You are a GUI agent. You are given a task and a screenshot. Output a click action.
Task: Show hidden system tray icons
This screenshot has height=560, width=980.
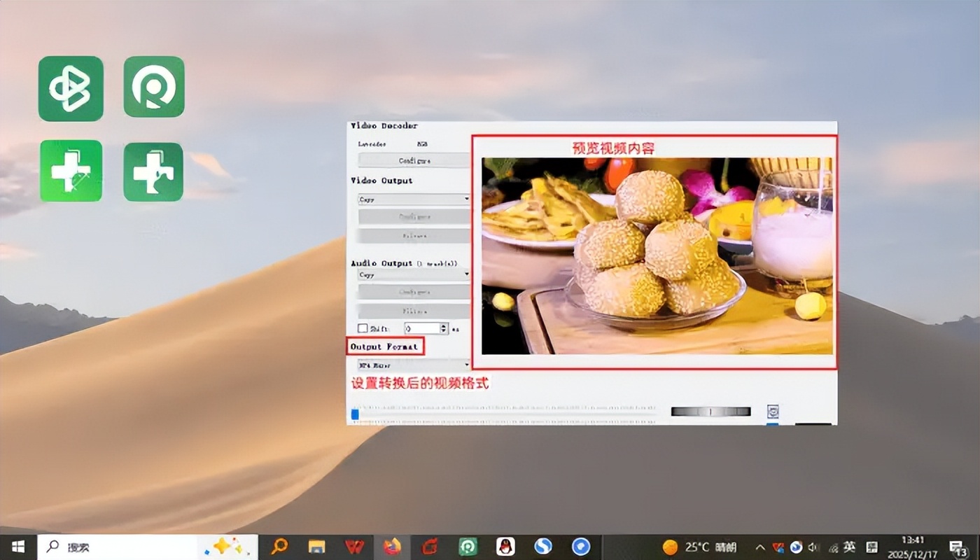pyautogui.click(x=759, y=547)
